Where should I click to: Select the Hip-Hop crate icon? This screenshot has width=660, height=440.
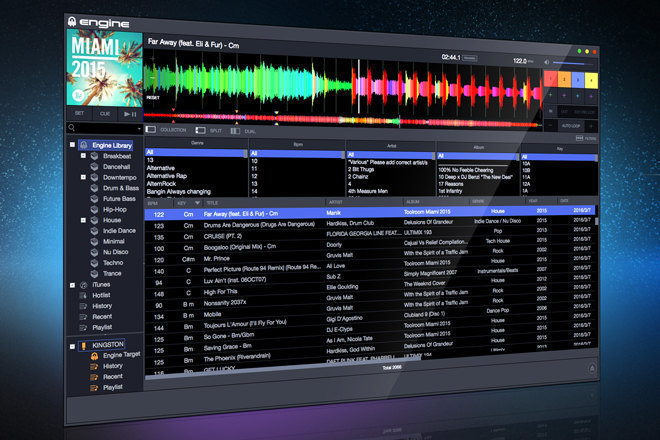[95, 209]
